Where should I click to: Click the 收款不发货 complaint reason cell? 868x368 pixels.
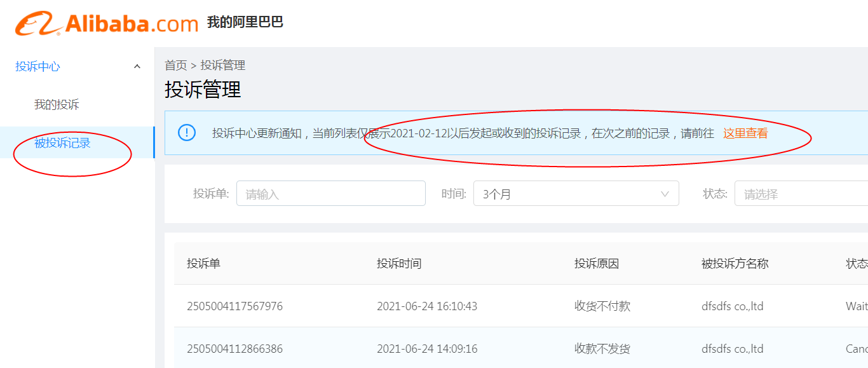coord(602,349)
